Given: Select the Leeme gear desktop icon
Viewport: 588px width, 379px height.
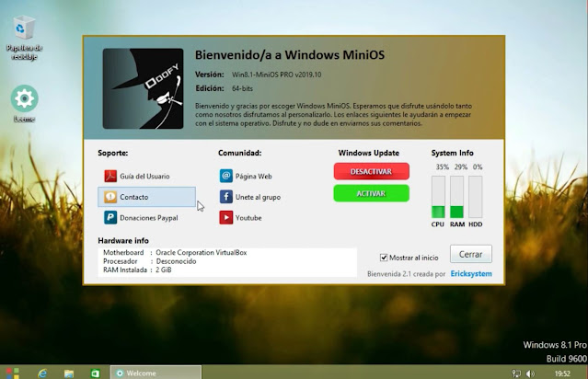Looking at the screenshot, I should tap(24, 104).
